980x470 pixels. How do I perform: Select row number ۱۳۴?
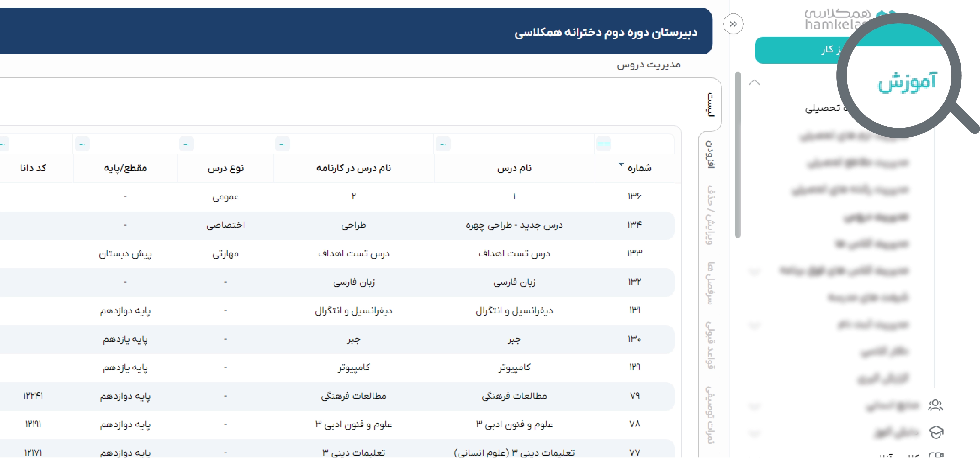(634, 225)
